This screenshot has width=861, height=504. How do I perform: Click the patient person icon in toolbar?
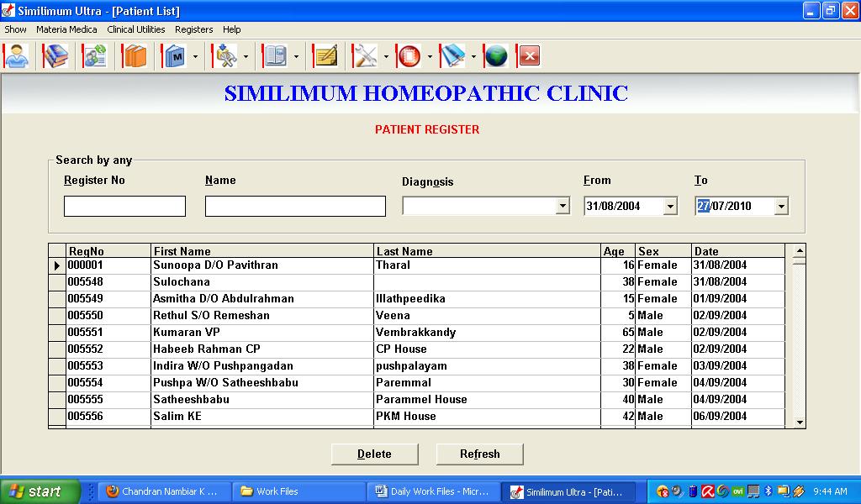click(x=16, y=56)
